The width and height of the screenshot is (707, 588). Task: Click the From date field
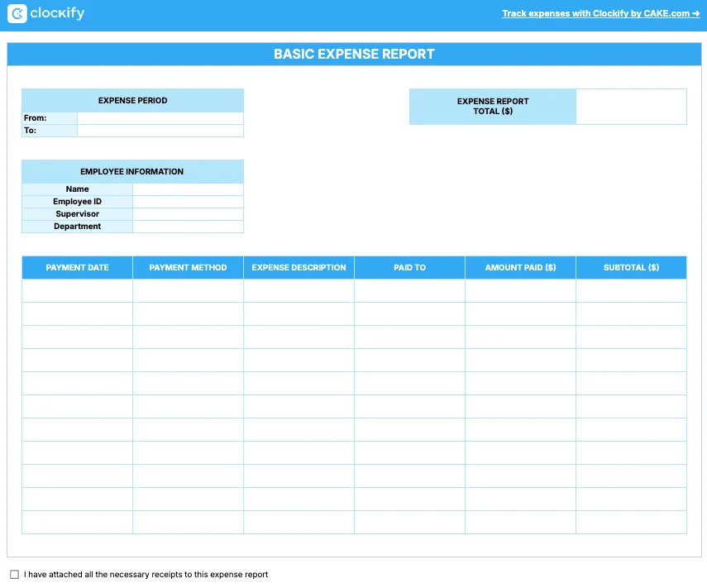pyautogui.click(x=160, y=118)
